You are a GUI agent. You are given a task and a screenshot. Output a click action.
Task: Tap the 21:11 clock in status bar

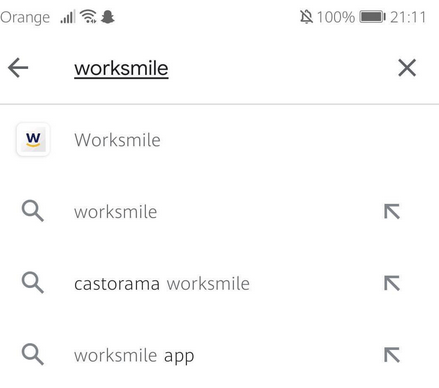(408, 17)
